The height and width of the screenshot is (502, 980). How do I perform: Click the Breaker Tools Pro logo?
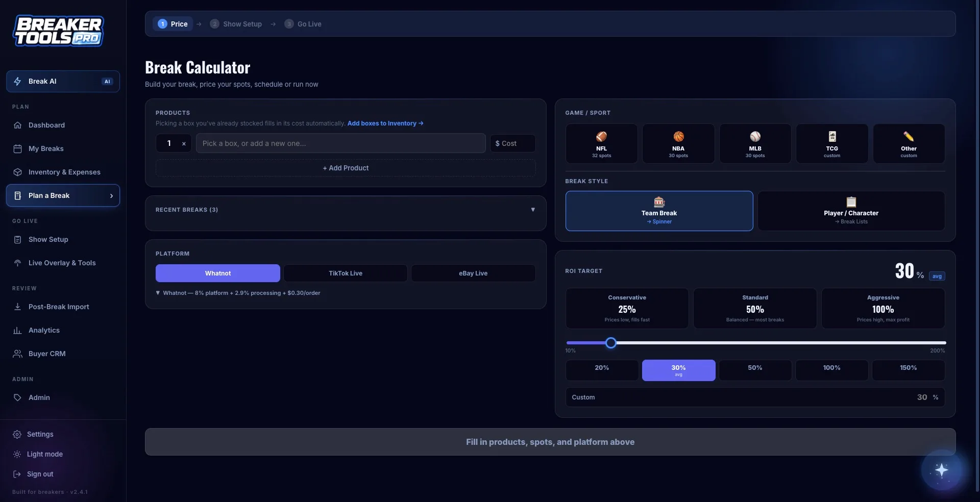click(58, 31)
